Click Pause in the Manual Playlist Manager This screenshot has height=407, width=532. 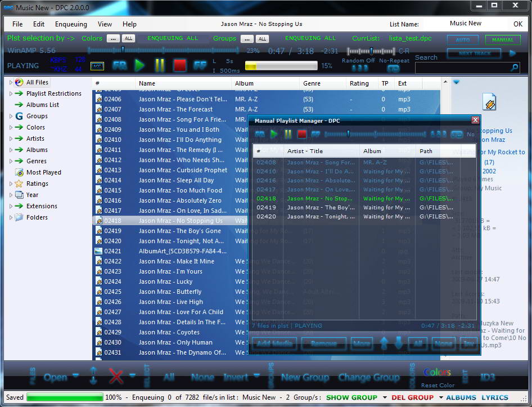288,134
